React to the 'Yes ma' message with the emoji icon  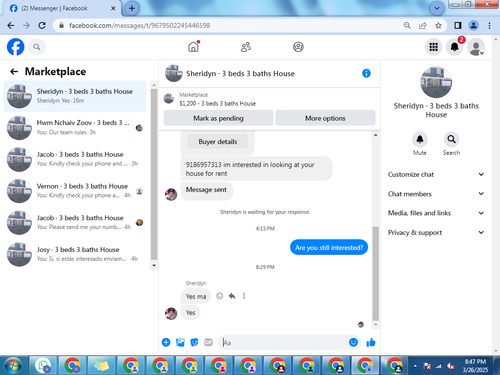219,296
